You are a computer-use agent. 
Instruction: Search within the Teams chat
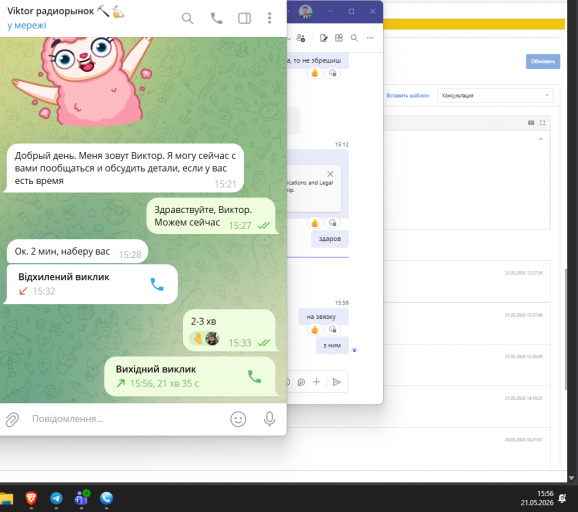coord(354,38)
